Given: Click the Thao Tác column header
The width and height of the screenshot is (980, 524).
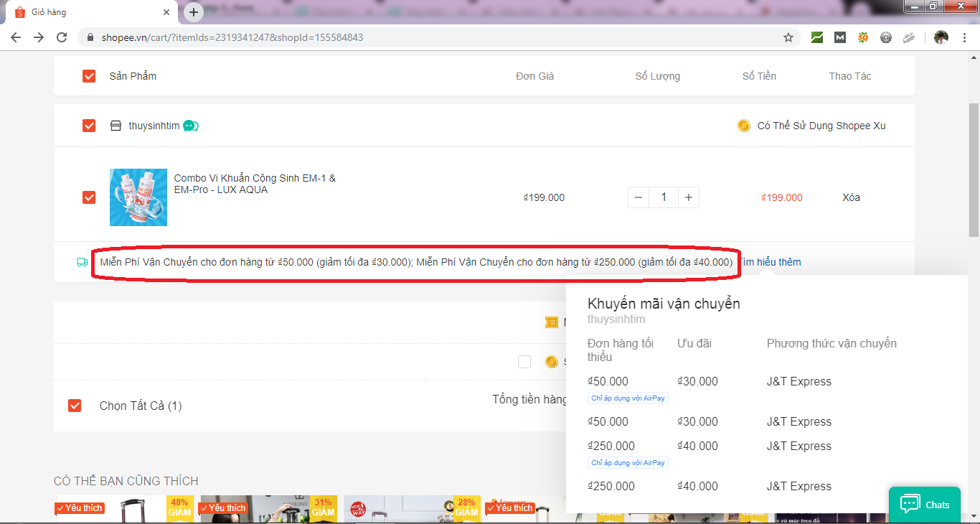Looking at the screenshot, I should point(850,76).
